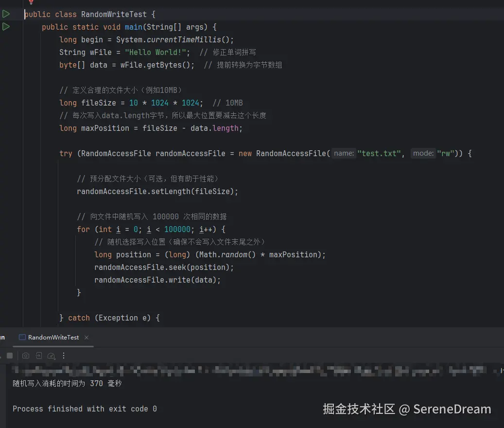Click the run gutter arrow beside class RandomWriteTest

6,14
